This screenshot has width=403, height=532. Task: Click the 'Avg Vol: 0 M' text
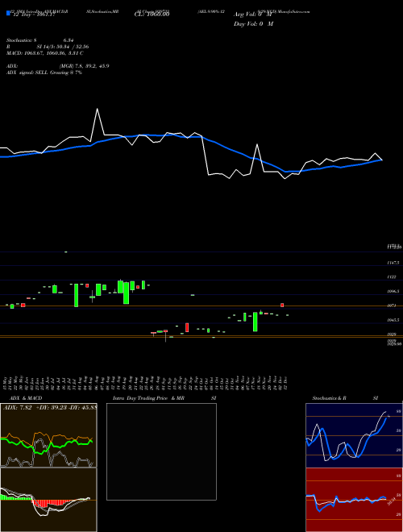253,15
